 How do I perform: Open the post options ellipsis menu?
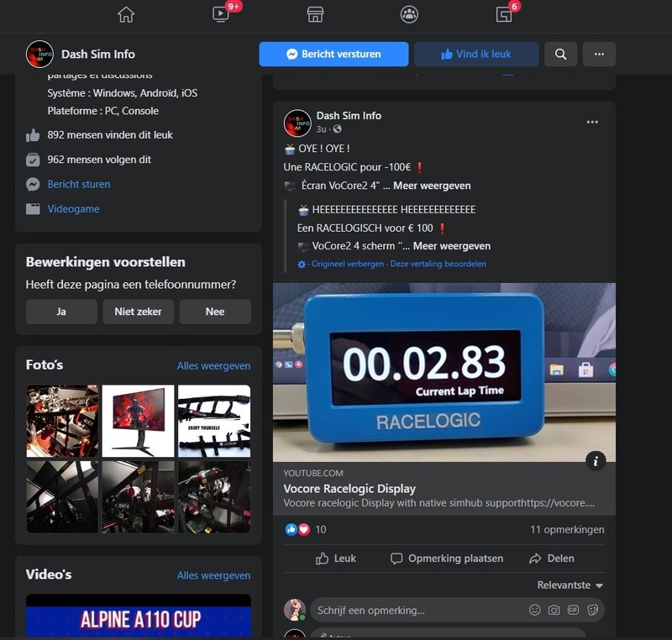point(592,122)
